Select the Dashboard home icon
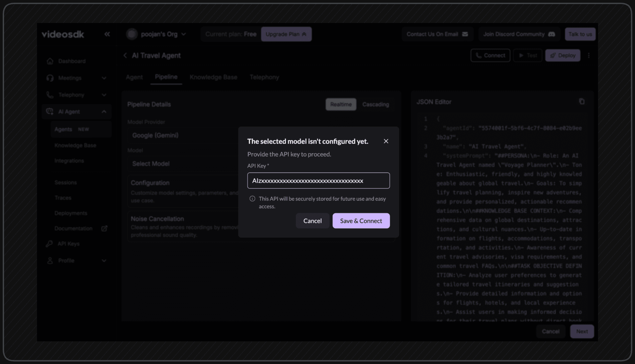The height and width of the screenshot is (364, 635). [x=50, y=61]
